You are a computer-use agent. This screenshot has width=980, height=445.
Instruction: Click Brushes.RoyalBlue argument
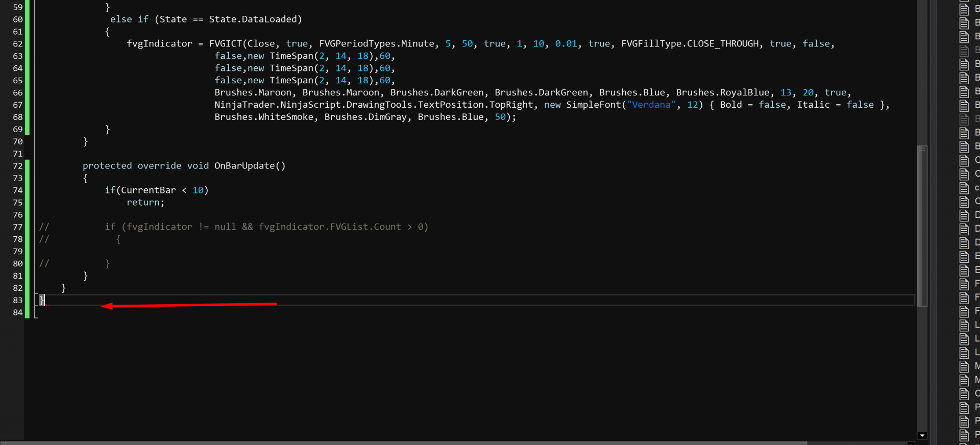click(723, 93)
